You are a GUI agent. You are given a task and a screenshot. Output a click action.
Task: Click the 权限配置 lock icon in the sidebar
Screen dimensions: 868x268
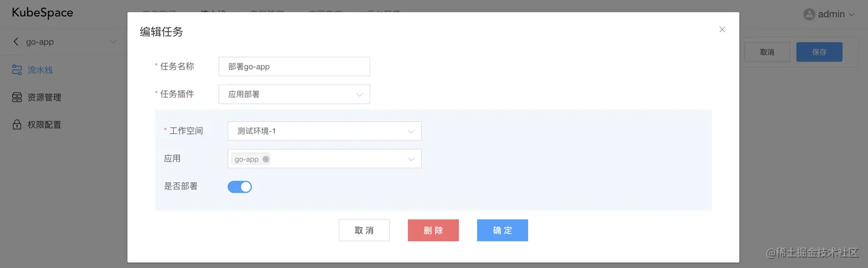point(17,124)
